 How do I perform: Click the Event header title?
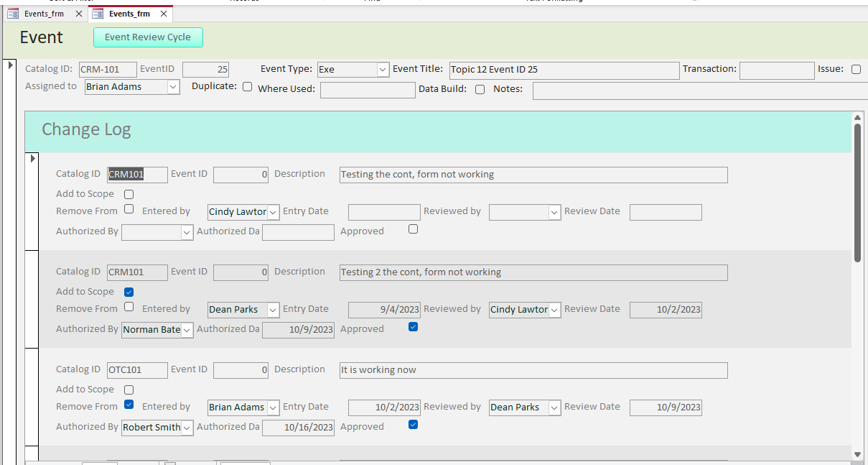tap(42, 37)
